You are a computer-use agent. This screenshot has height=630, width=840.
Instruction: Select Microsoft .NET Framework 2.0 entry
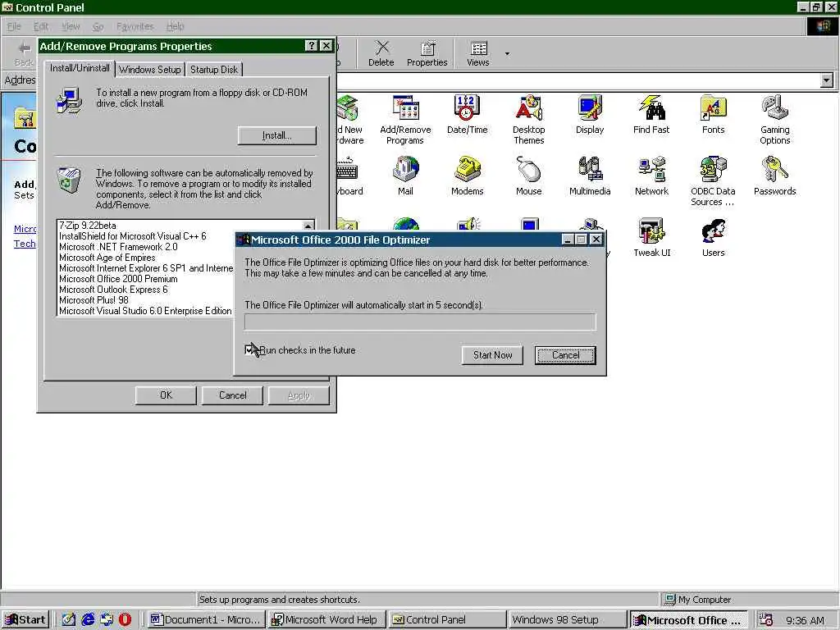[x=118, y=247]
